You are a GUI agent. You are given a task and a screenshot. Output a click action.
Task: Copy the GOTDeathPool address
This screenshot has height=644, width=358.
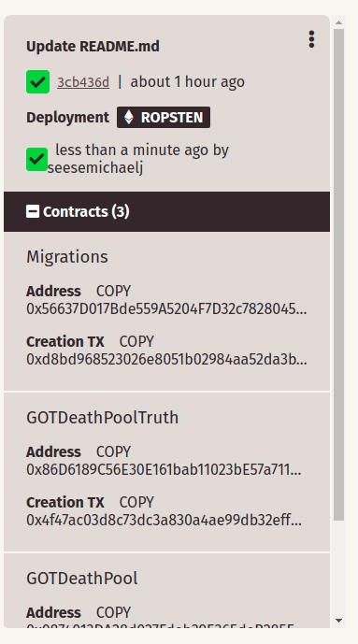click(x=113, y=612)
